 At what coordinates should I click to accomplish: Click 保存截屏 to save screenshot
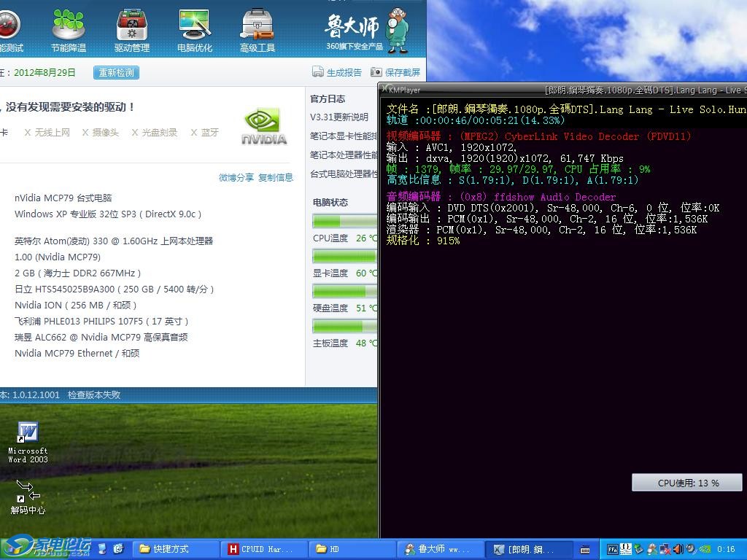point(395,72)
